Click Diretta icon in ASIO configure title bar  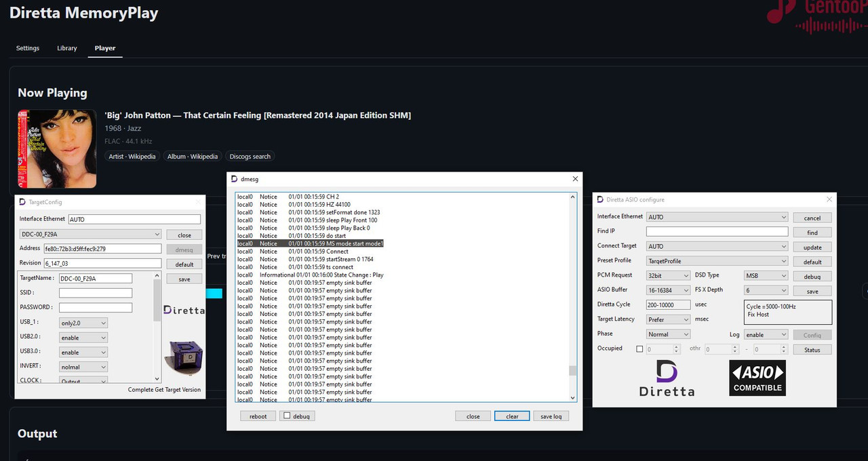coord(600,199)
